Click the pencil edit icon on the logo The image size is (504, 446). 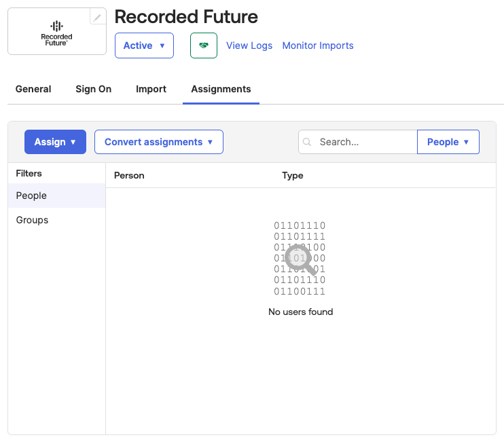pos(98,17)
